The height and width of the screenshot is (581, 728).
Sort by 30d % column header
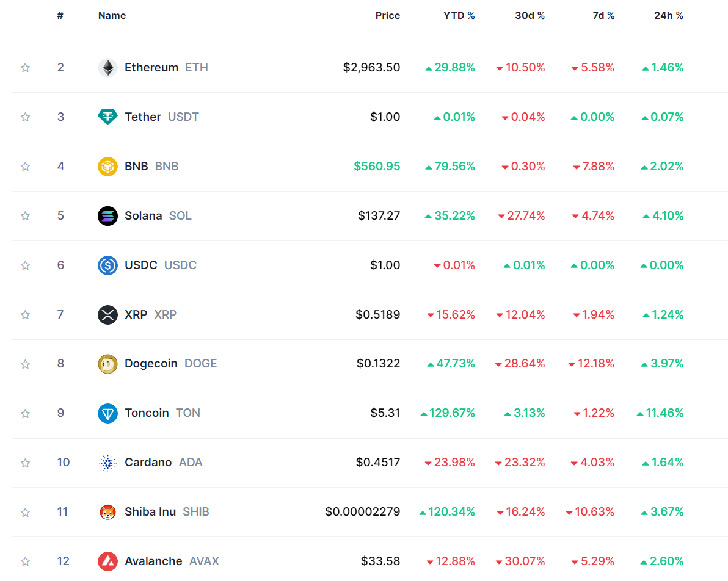[x=530, y=16]
